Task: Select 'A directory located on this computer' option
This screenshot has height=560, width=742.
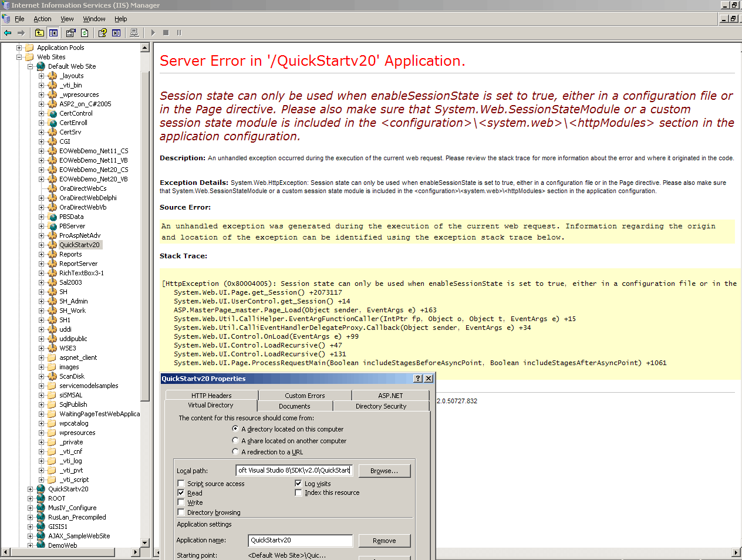Action: coord(235,429)
